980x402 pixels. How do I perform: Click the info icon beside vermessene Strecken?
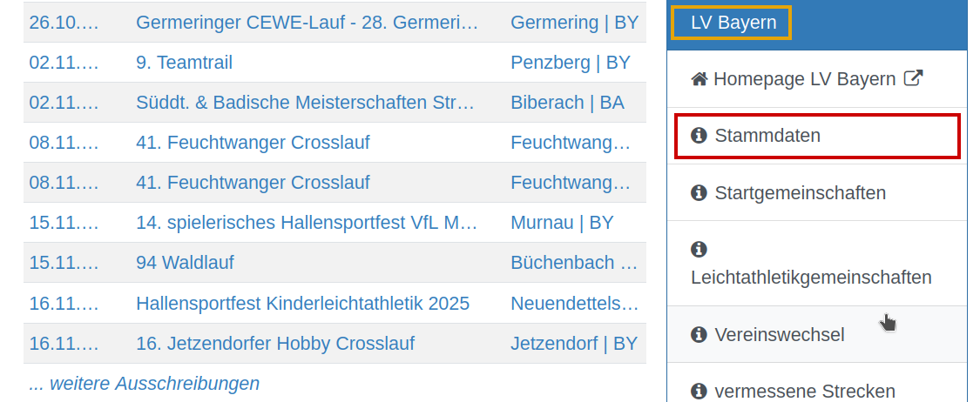pos(699,391)
